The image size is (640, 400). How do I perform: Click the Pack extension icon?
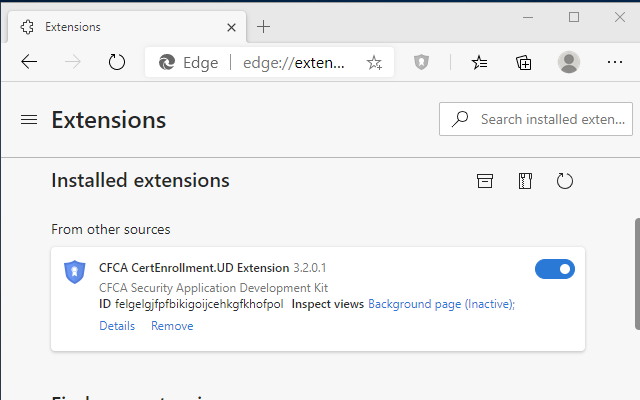click(x=525, y=181)
